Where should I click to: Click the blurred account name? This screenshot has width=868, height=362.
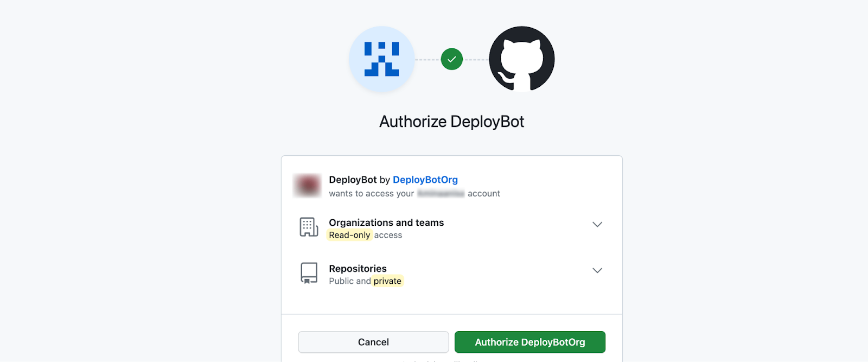point(441,194)
